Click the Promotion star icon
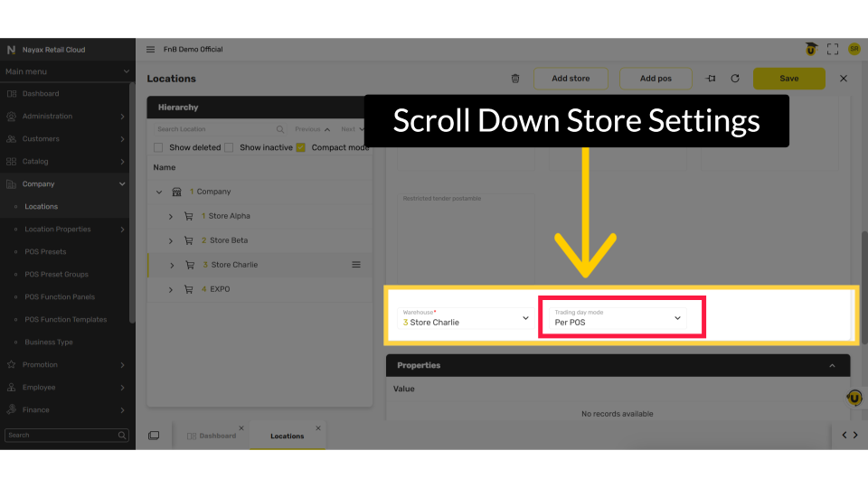868x488 pixels. 12,364
